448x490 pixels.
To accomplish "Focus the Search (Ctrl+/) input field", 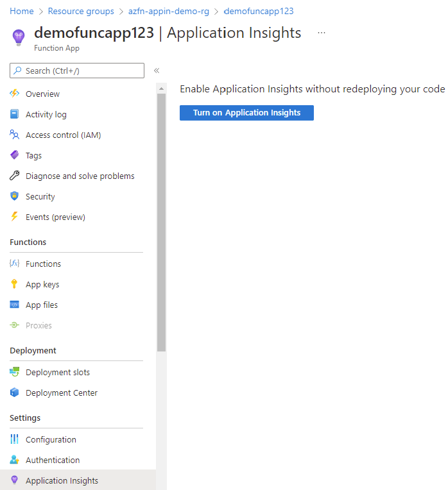I will (77, 71).
